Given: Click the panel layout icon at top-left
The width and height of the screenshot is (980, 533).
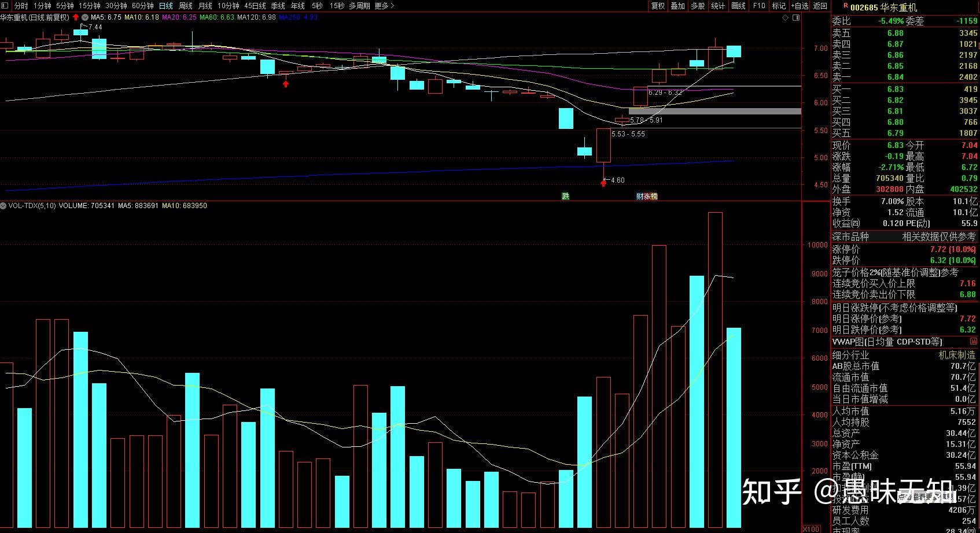Looking at the screenshot, I should coord(5,6).
